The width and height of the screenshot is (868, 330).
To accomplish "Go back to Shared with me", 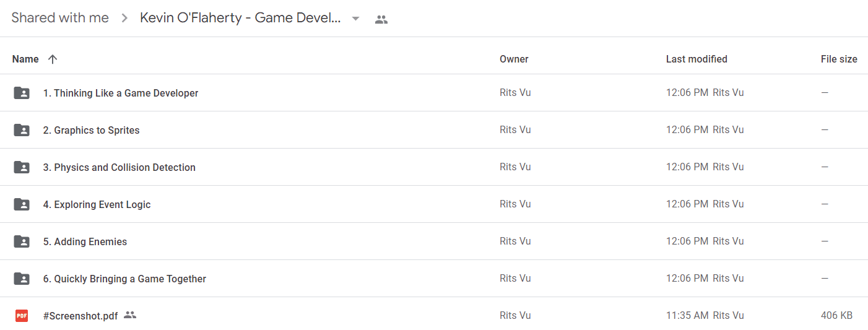I will 60,18.
